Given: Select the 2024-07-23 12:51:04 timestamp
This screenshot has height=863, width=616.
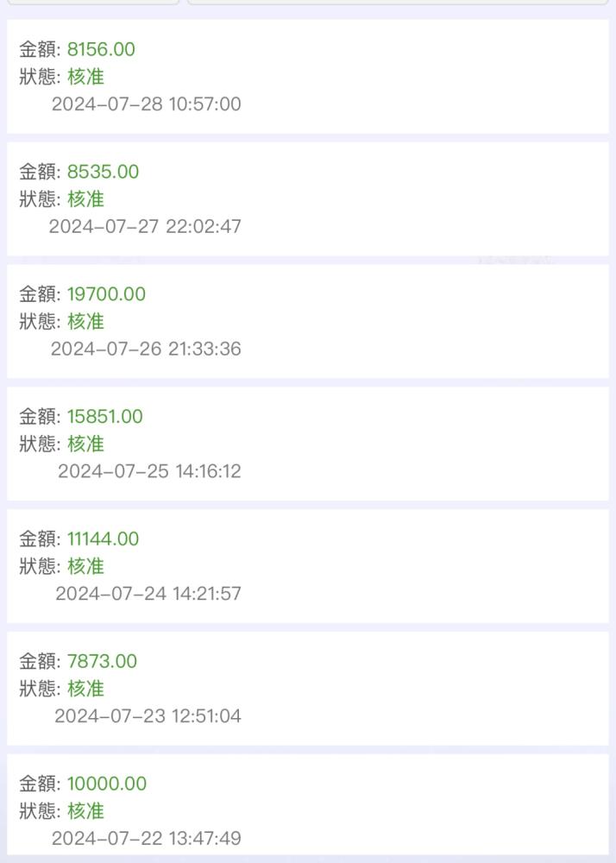Looking at the screenshot, I should click(x=148, y=716).
